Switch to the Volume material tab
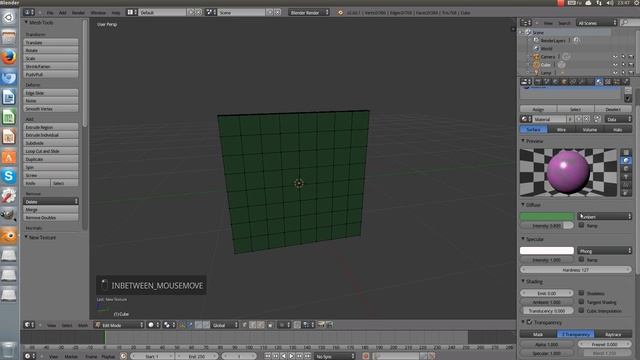640x360 pixels. (x=589, y=129)
